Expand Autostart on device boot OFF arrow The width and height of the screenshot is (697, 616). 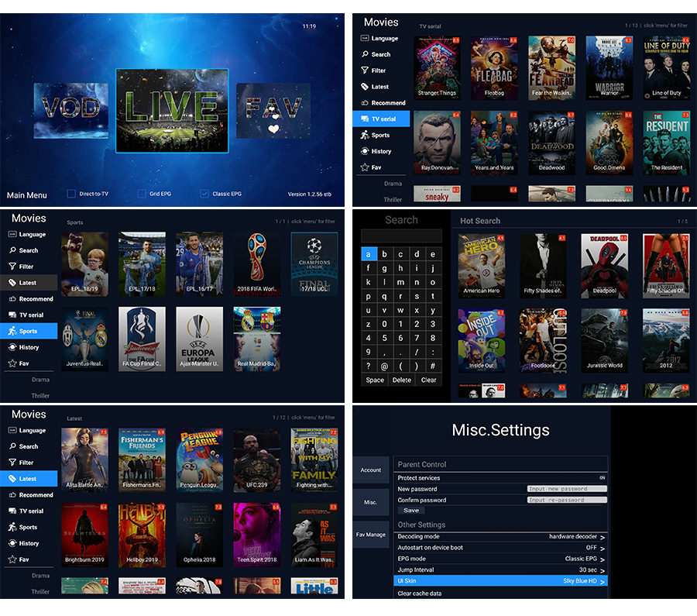tap(603, 549)
